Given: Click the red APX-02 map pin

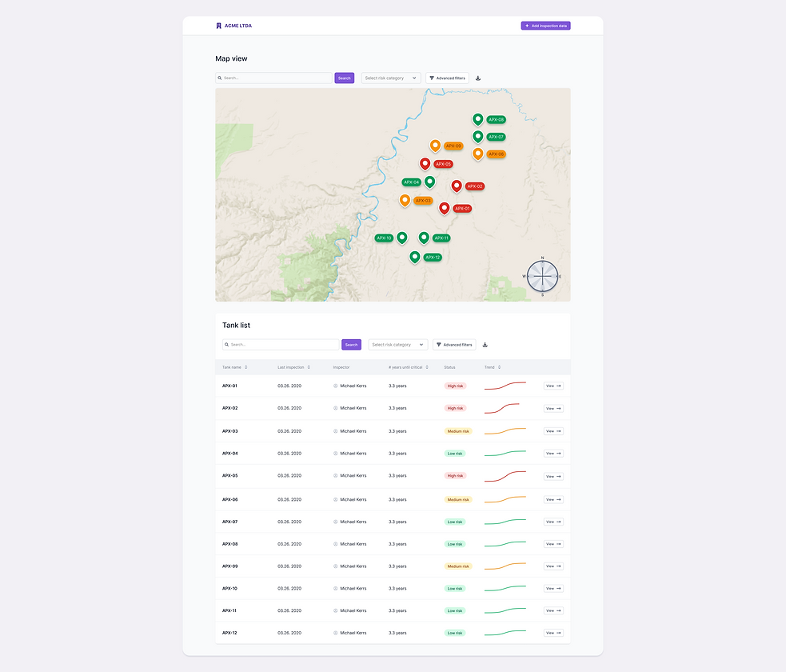Looking at the screenshot, I should click(x=457, y=185).
